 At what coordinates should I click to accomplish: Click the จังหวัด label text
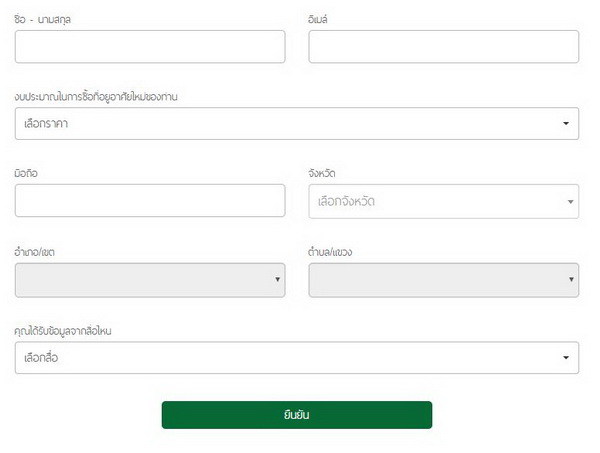(x=322, y=174)
